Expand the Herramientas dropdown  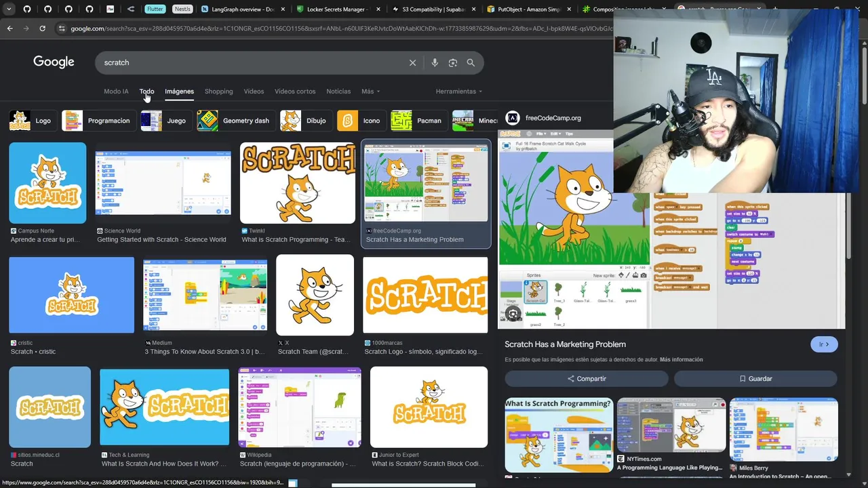[459, 91]
